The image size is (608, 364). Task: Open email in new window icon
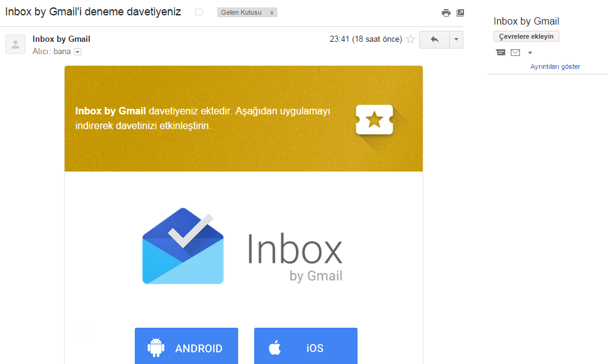(x=460, y=13)
